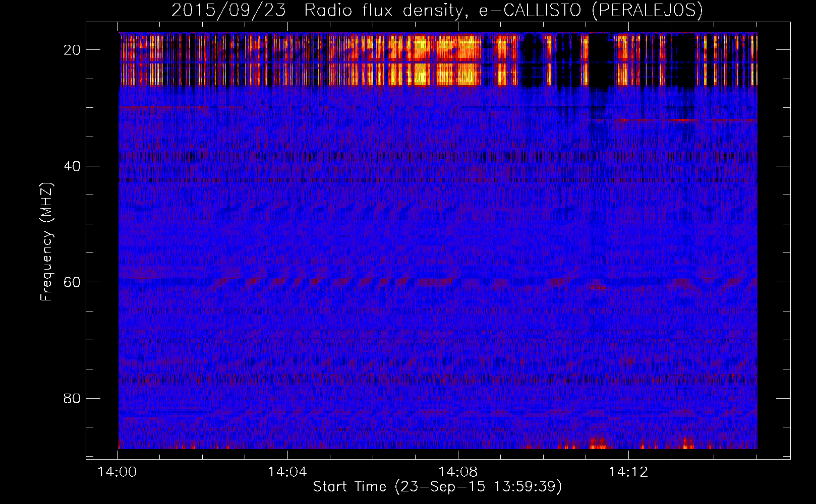This screenshot has width=816, height=504.
Task: Click the 80 frequency tick label
Action: coord(73,398)
